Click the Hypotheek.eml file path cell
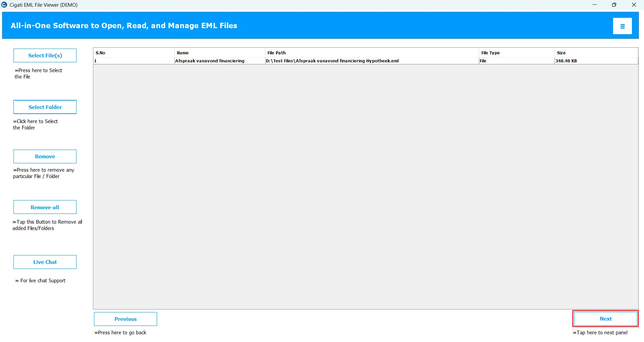 click(x=332, y=61)
